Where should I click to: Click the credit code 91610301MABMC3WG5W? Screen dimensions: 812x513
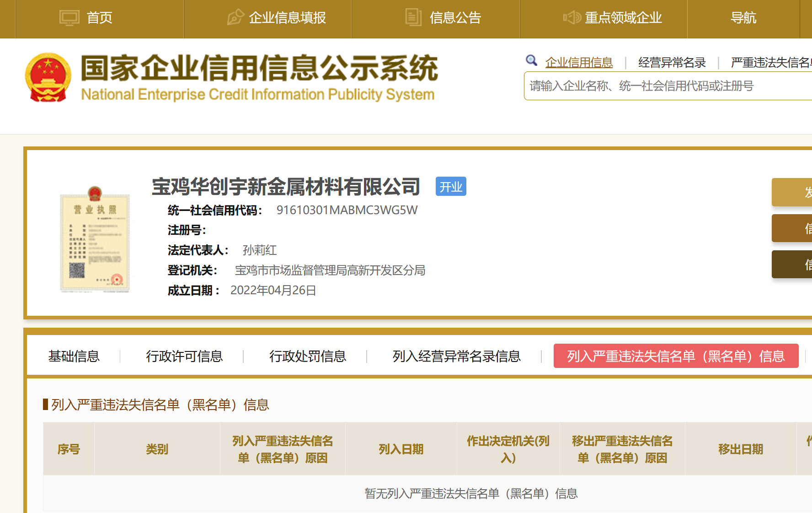click(x=347, y=210)
